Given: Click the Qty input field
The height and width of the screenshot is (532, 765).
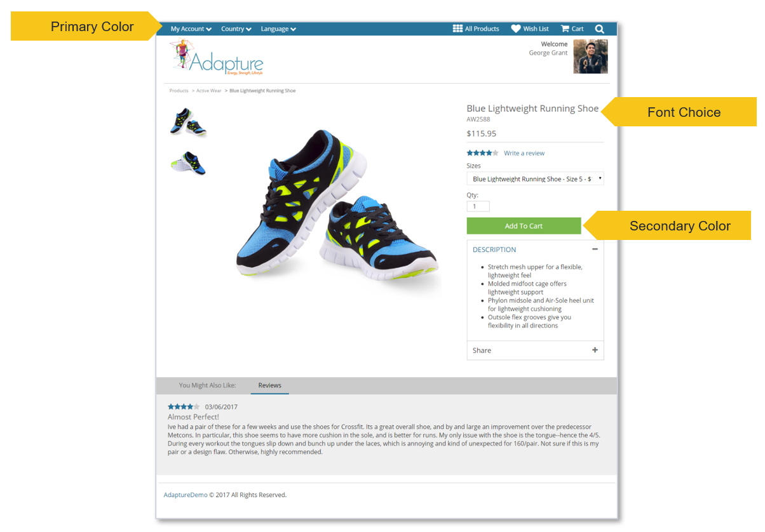Looking at the screenshot, I should click(478, 206).
